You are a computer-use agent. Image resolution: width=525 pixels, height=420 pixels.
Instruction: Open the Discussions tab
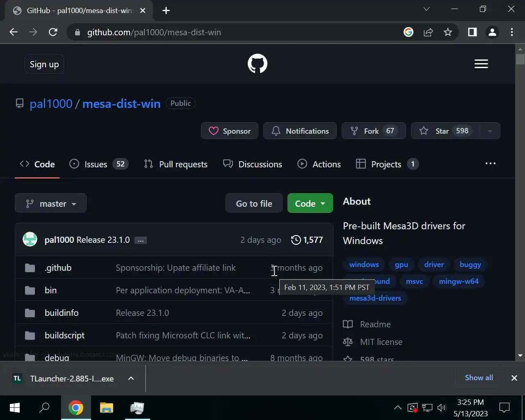point(252,164)
